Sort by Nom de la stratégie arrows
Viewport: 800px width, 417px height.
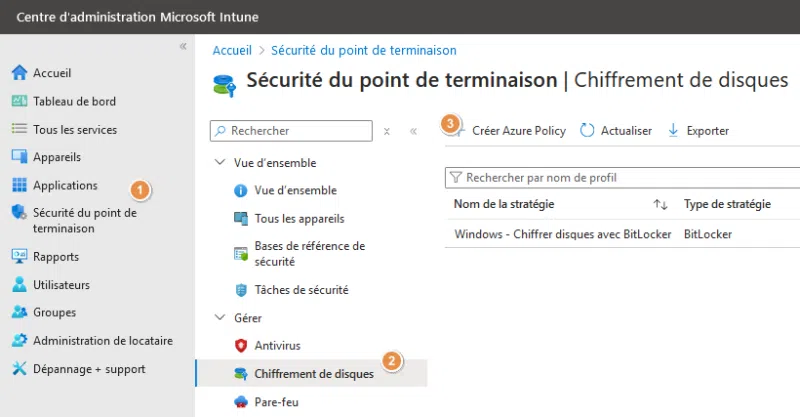660,204
